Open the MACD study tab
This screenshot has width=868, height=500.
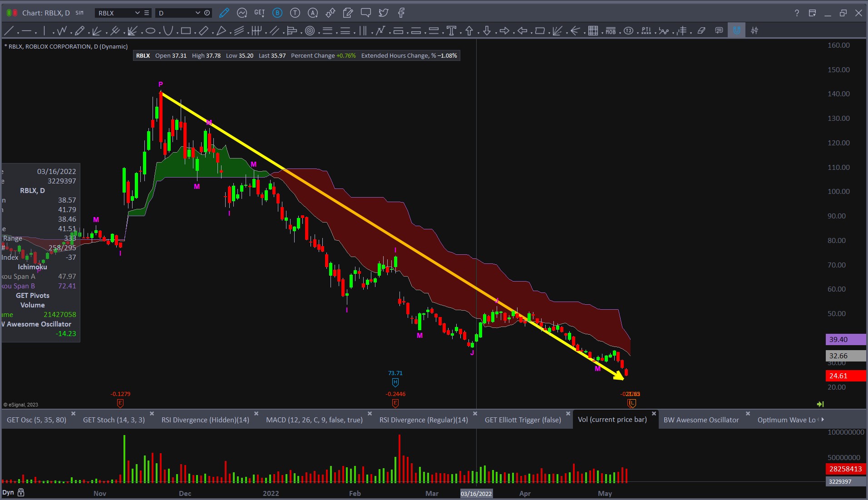point(314,420)
